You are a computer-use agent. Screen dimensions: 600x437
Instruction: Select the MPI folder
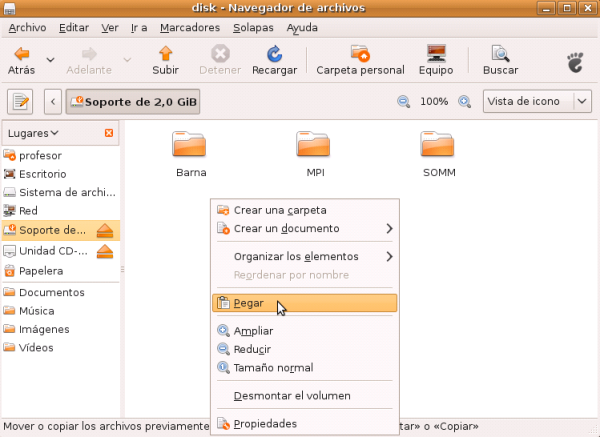point(315,154)
